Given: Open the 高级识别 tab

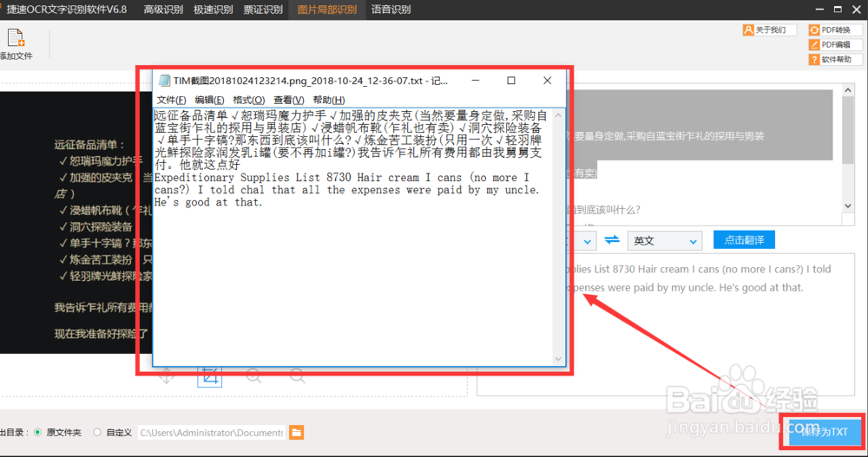Looking at the screenshot, I should [163, 10].
